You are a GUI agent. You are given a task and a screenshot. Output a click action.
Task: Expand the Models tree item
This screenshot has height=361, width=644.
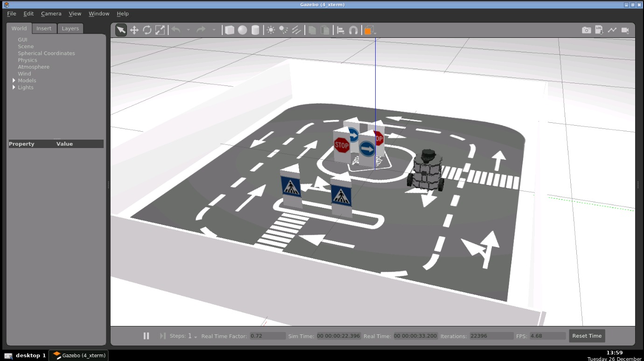point(14,80)
